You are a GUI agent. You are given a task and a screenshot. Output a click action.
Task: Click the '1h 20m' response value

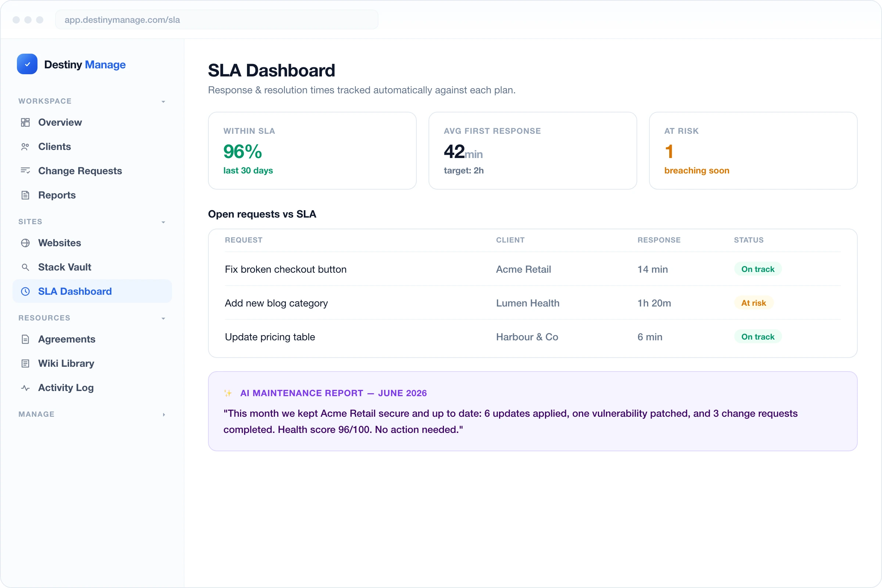(655, 303)
